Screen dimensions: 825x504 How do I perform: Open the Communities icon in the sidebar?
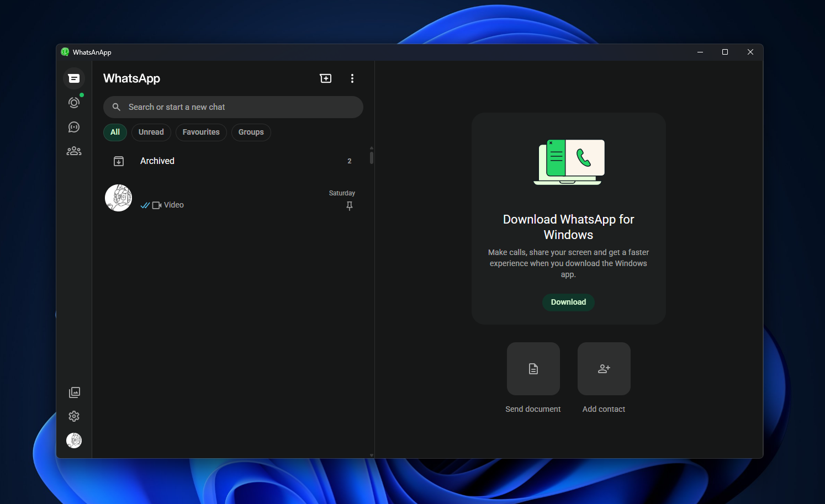74,151
